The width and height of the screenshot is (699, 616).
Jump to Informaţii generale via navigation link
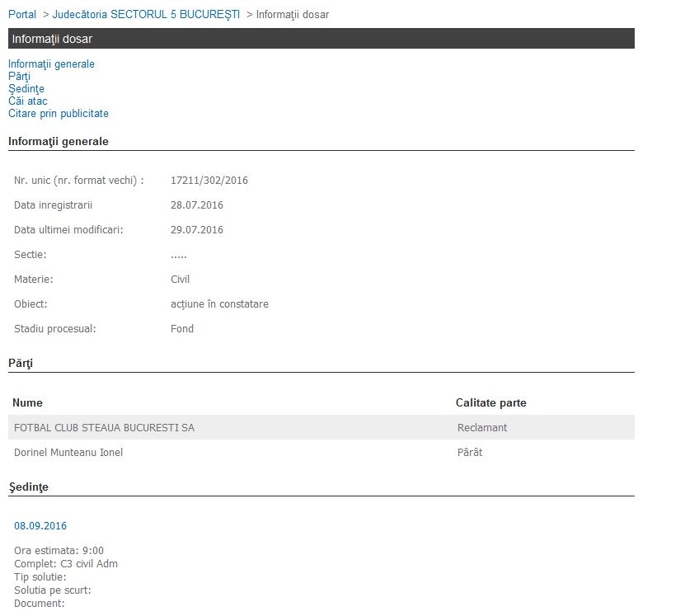click(51, 64)
